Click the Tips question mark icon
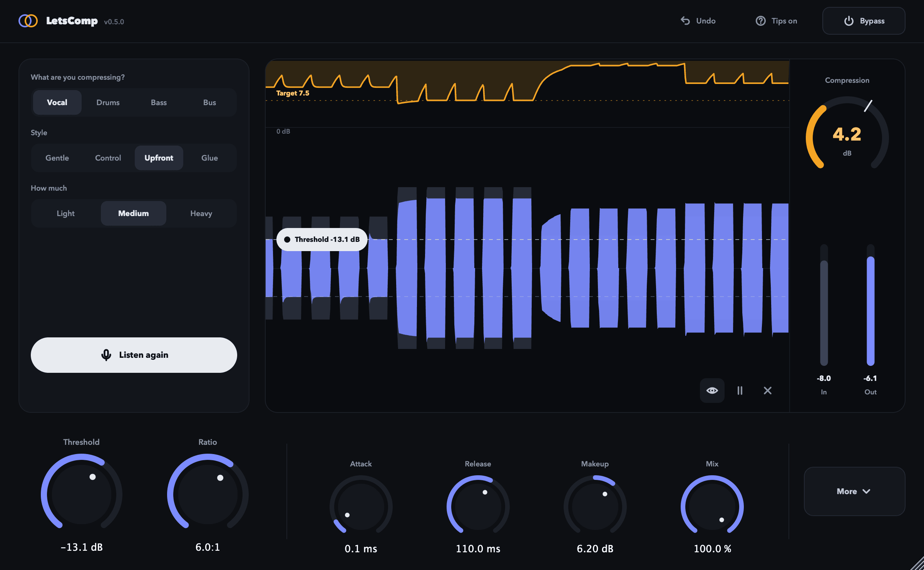924x570 pixels. pos(761,21)
